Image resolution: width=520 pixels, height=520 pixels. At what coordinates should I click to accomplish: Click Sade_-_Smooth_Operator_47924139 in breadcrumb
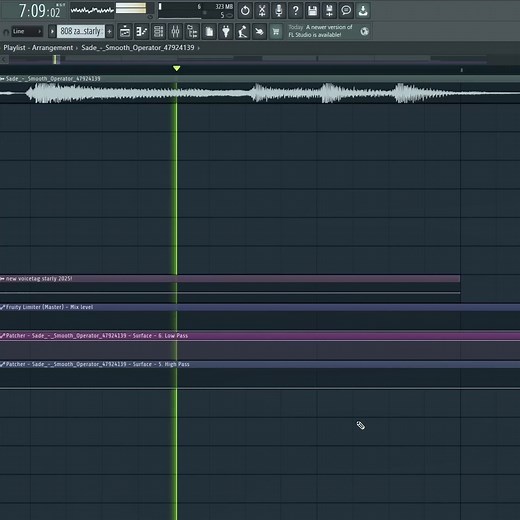coord(138,48)
